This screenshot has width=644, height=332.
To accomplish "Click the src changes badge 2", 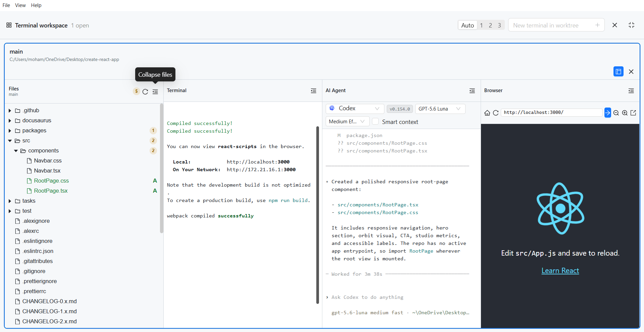I will tap(153, 141).
